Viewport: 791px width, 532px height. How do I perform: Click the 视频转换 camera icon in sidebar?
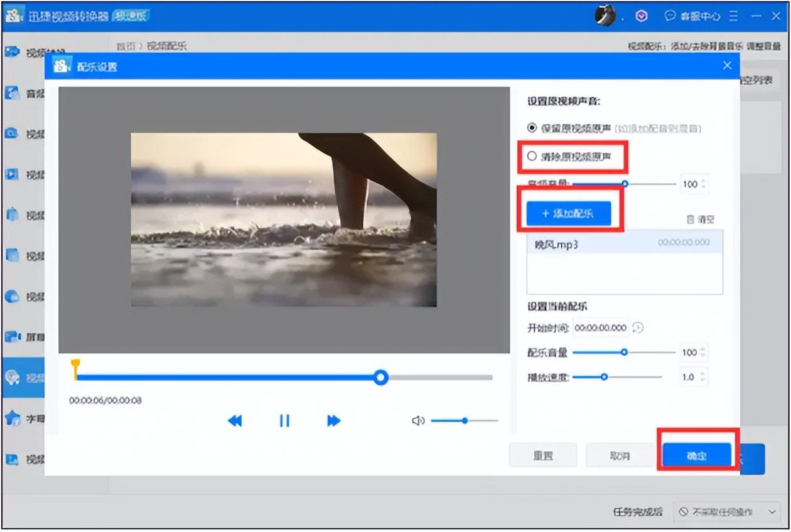[x=13, y=52]
